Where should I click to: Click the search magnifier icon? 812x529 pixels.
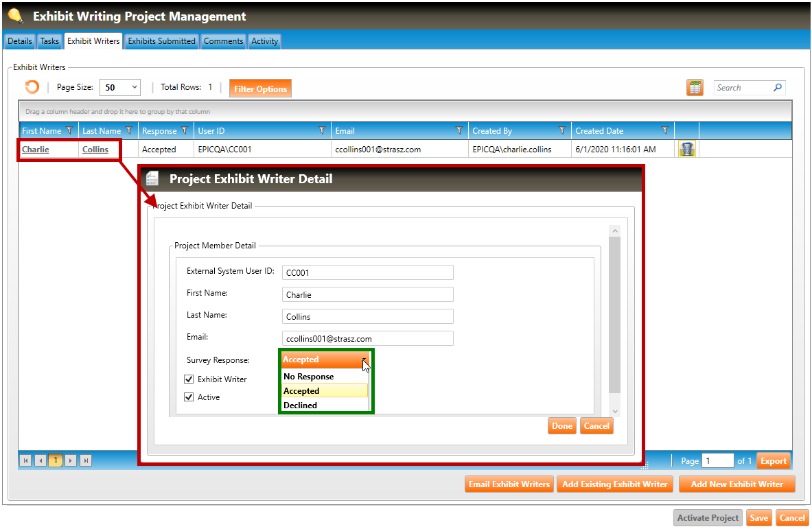tap(777, 88)
